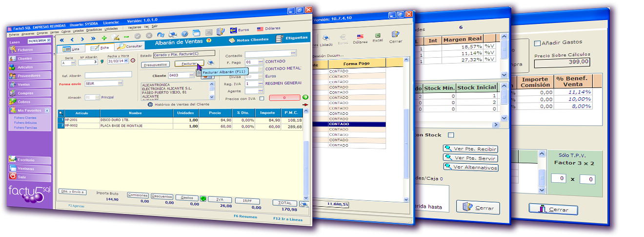This screenshot has height=237, width=644.
Task: Open the blue help question mark icon
Action: 184,34
